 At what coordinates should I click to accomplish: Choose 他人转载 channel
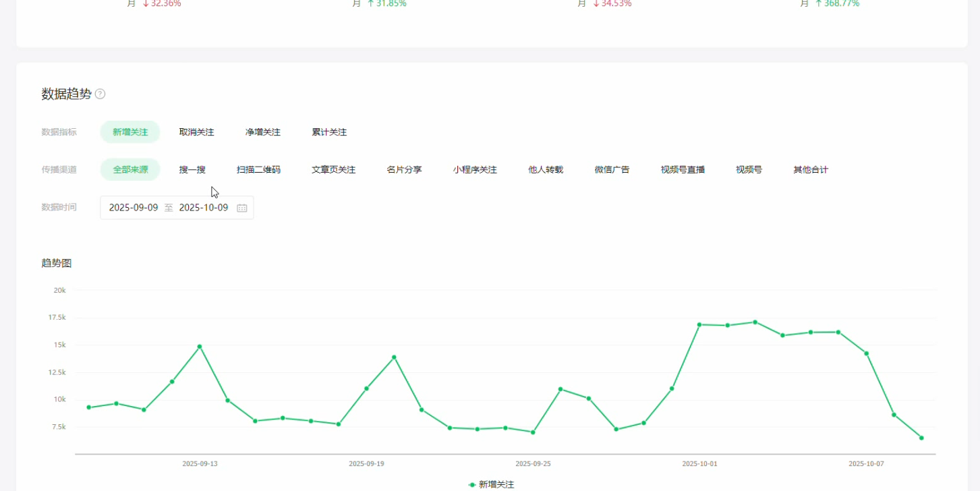coord(546,170)
